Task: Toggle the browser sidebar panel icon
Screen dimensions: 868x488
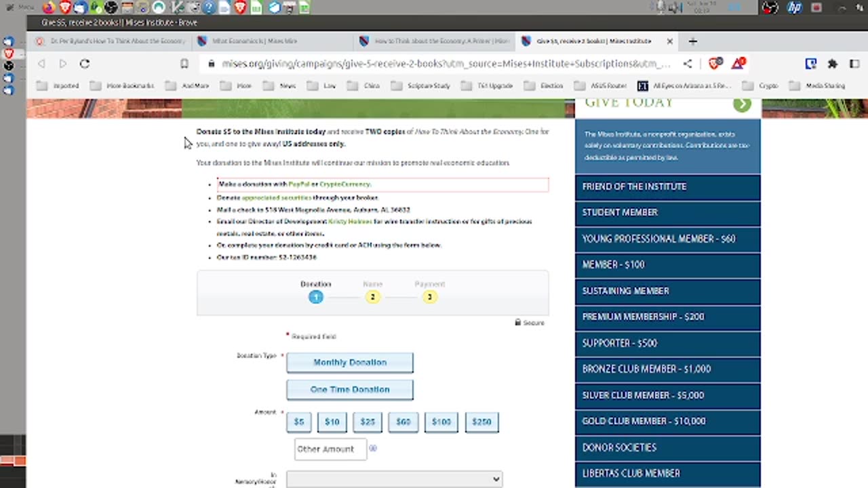Action: tap(855, 64)
